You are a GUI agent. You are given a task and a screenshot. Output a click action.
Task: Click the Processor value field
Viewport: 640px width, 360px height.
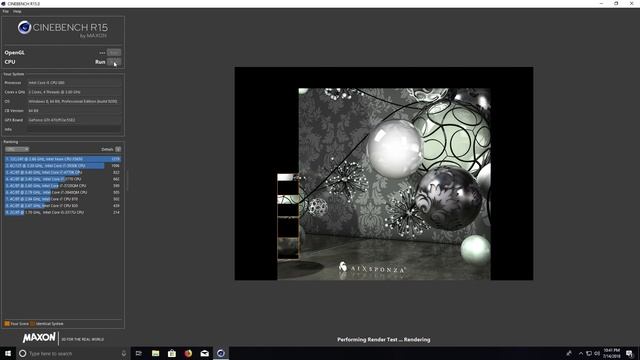pos(74,82)
